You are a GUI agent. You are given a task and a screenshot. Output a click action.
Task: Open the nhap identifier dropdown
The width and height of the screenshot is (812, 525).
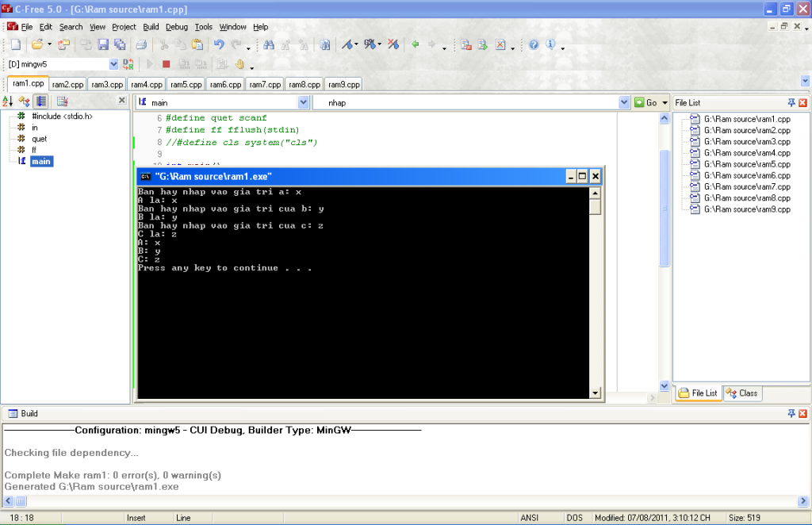point(623,102)
